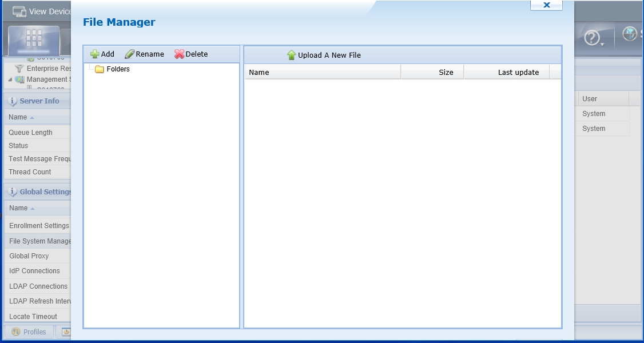Click the green plus Add icon
Viewport: 644px width, 343px height.
[95, 54]
